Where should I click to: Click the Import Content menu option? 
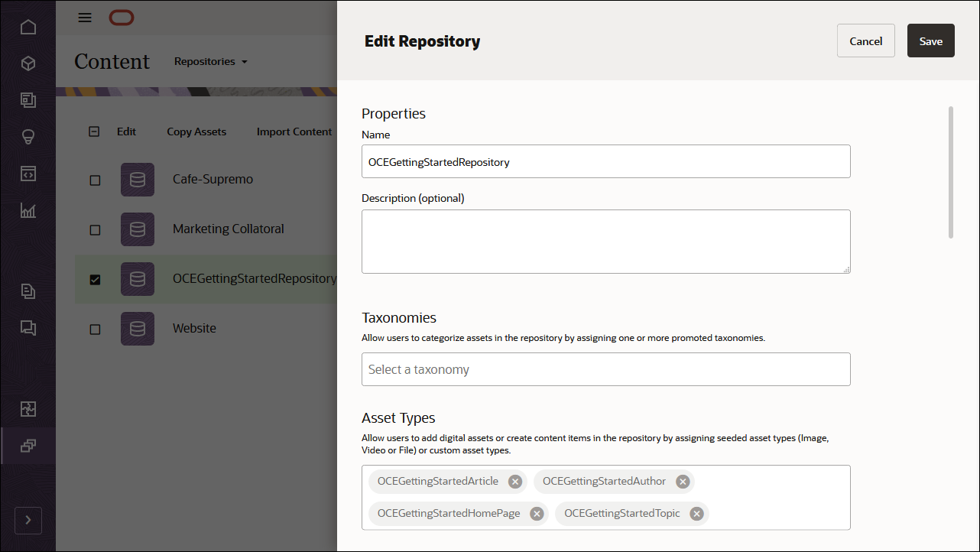click(x=294, y=132)
